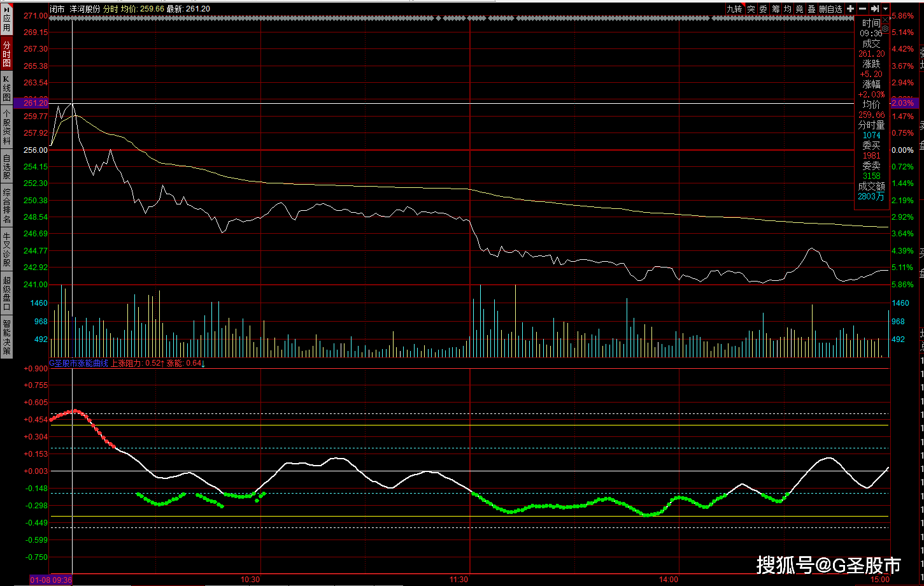Viewport: 924px width, 586px height.
Task: Click the G圣股市涨能曲线 indicator label
Action: click(x=80, y=363)
